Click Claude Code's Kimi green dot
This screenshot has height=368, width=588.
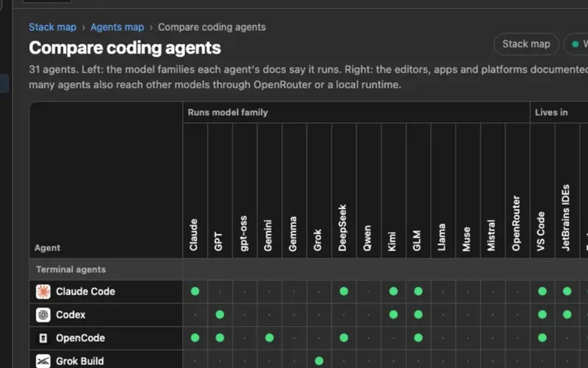[x=393, y=291]
